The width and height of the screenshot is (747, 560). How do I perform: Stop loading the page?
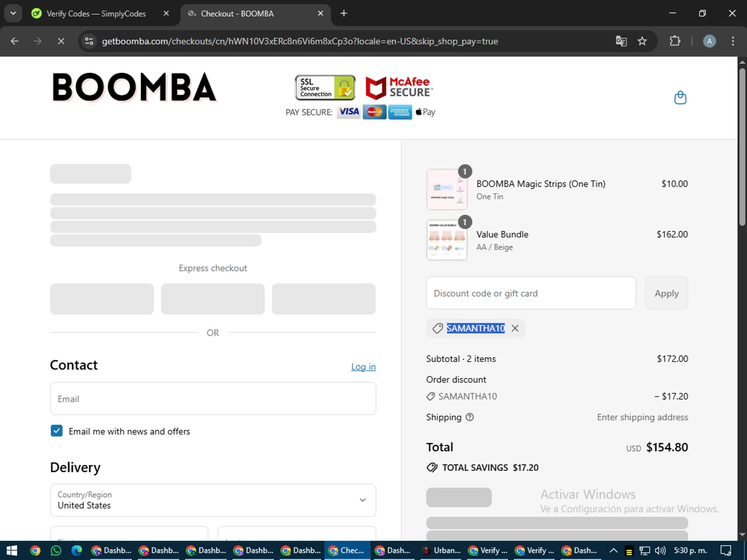(61, 41)
